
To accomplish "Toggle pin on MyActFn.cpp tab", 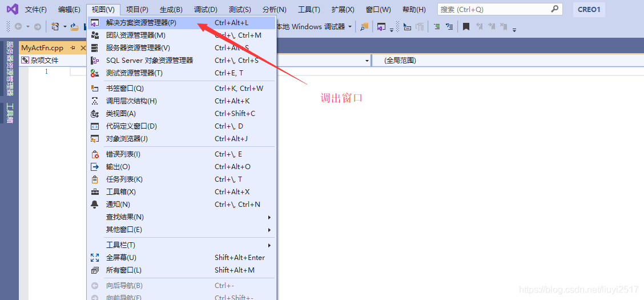I will 73,48.
